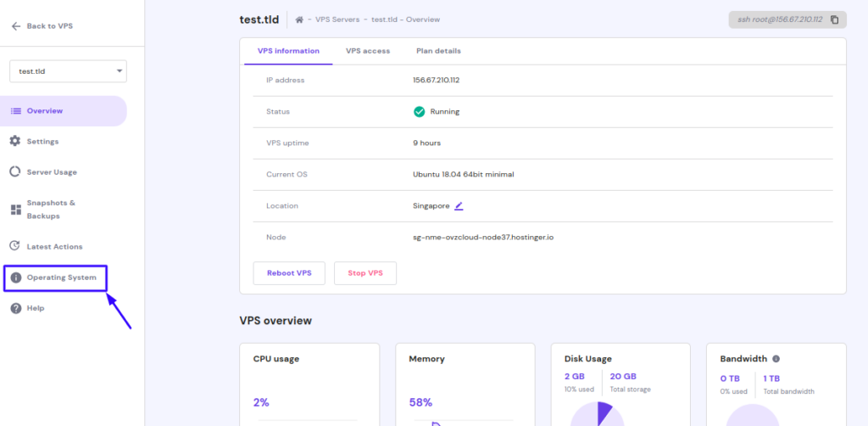Click the Operating System info icon

tap(15, 277)
